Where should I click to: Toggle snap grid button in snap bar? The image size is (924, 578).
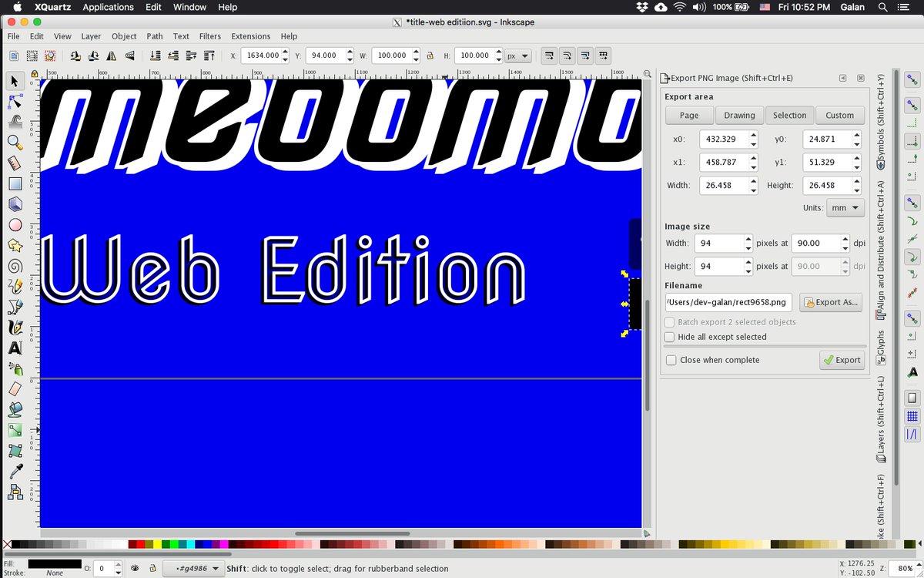point(912,416)
